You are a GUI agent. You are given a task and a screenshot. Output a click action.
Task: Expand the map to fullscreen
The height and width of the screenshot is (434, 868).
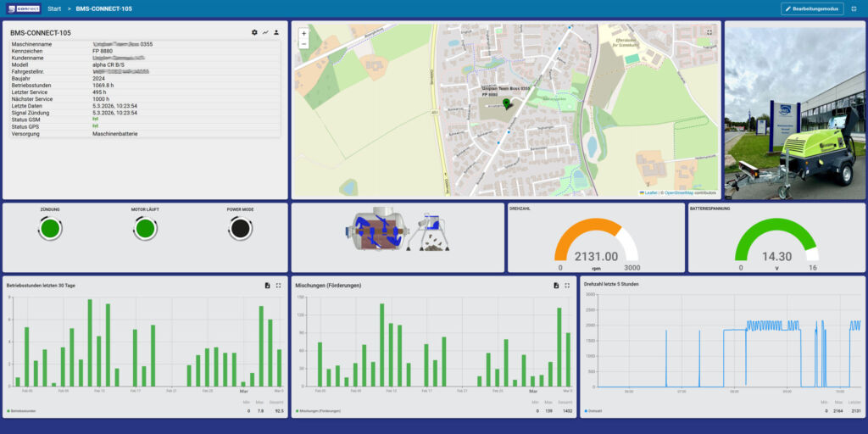(x=709, y=33)
